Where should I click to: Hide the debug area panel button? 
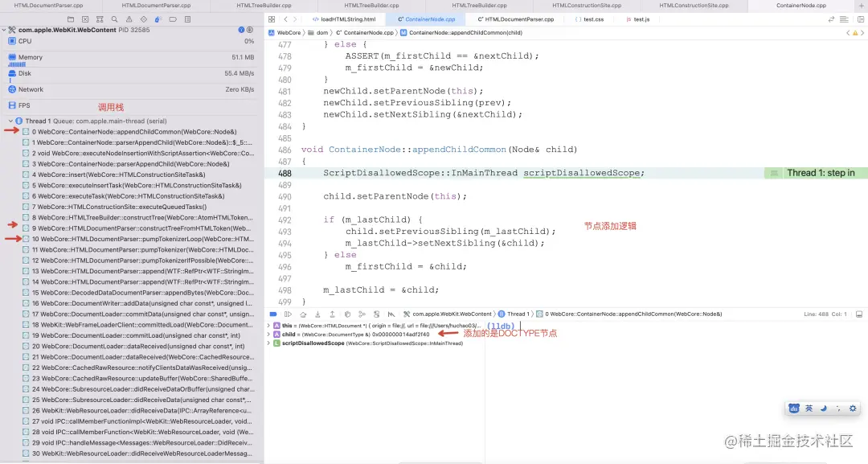click(x=859, y=314)
